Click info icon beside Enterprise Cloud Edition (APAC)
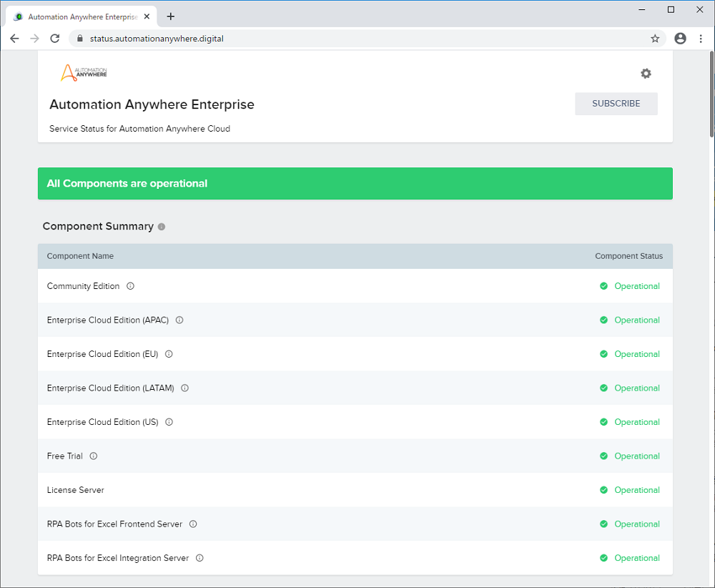 pyautogui.click(x=179, y=320)
